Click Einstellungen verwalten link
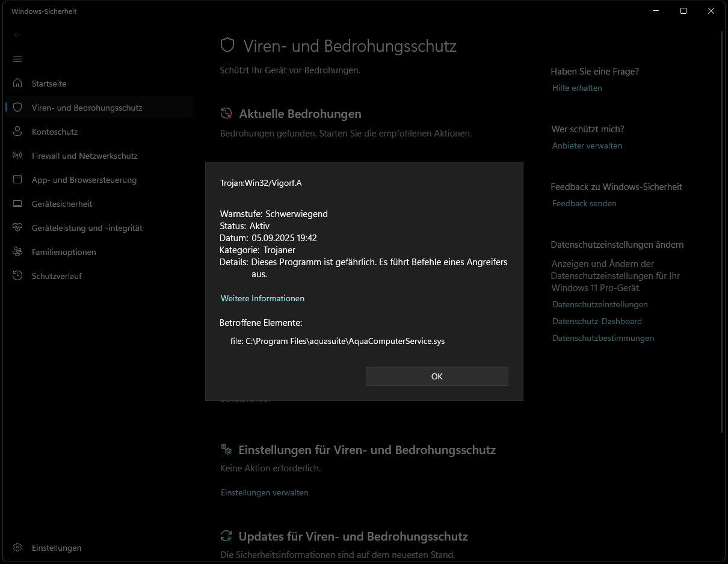The width and height of the screenshot is (728, 564). point(264,492)
